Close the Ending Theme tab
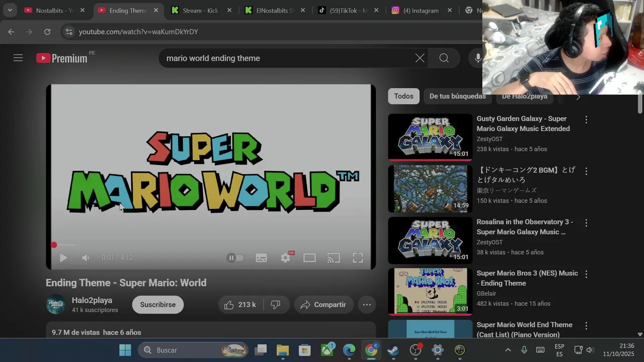This screenshot has width=644, height=362. click(x=156, y=10)
